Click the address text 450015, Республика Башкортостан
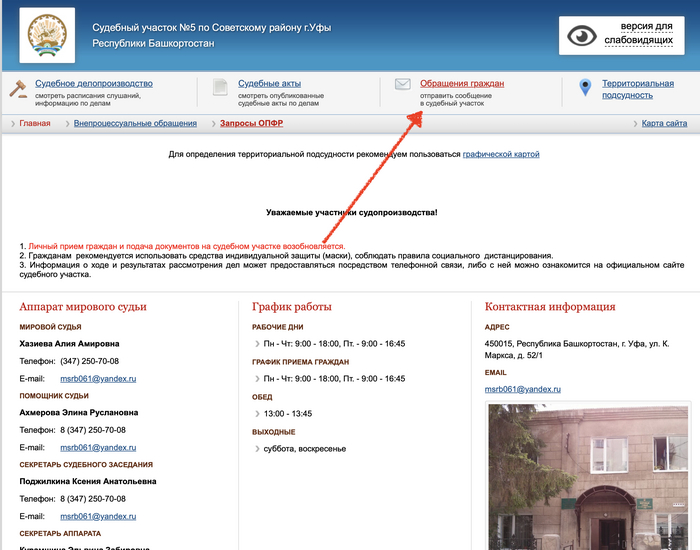 pyautogui.click(x=577, y=350)
